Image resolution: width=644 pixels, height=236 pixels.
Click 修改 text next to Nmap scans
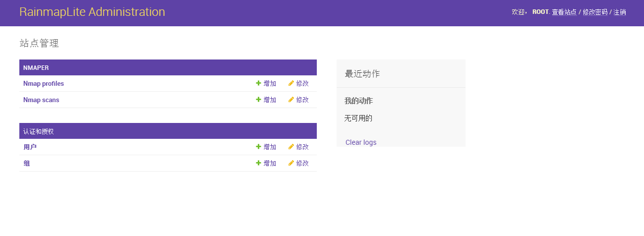pos(302,100)
